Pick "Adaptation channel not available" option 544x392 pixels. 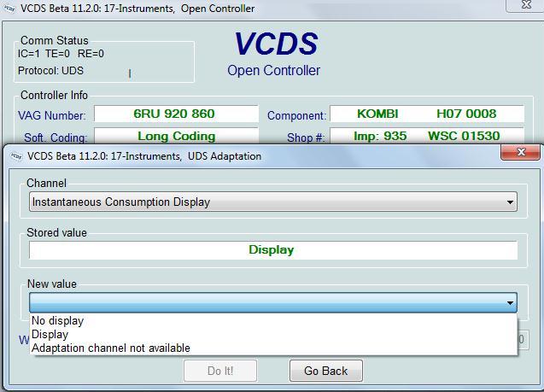[x=111, y=348]
